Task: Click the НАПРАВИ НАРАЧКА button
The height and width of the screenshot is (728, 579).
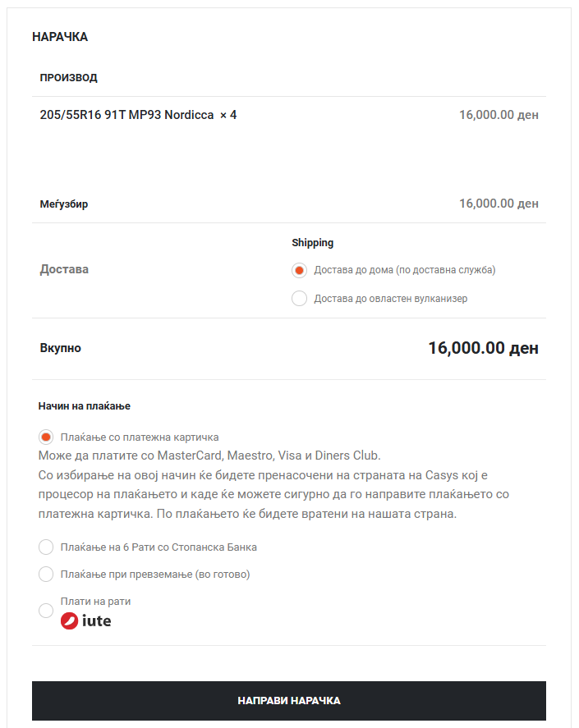Action: pyautogui.click(x=289, y=701)
